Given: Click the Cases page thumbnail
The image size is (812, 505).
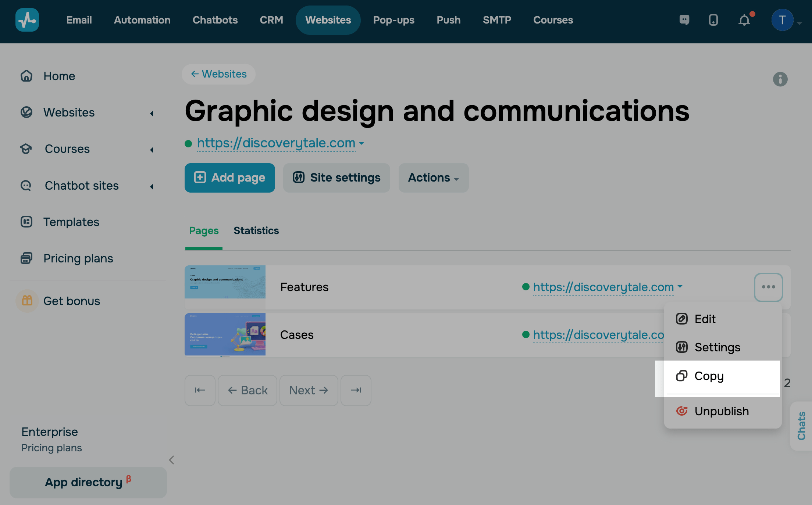Looking at the screenshot, I should pyautogui.click(x=225, y=334).
